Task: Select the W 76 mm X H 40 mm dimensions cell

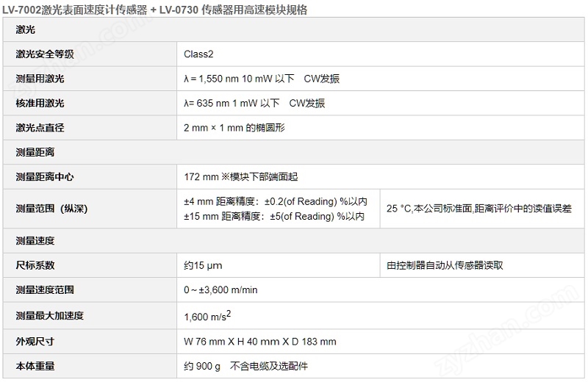Action: coord(380,342)
